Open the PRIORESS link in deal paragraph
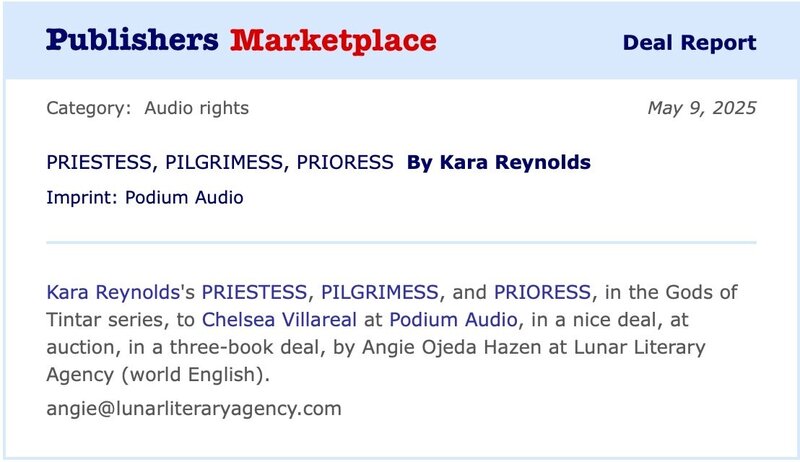The height and width of the screenshot is (462, 800). [x=542, y=292]
